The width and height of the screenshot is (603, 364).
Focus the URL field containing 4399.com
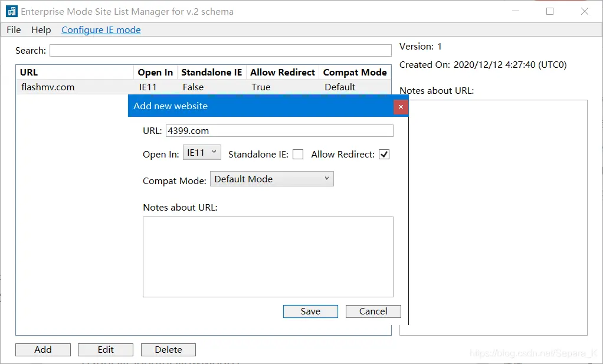pos(278,131)
